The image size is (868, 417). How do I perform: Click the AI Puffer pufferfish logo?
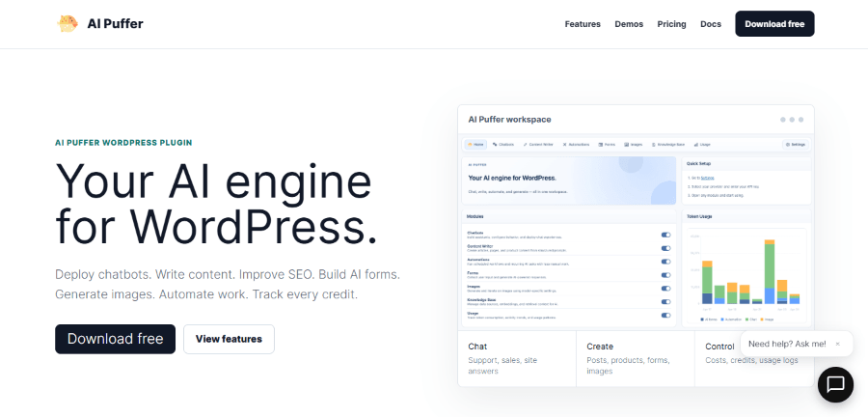pyautogui.click(x=67, y=24)
